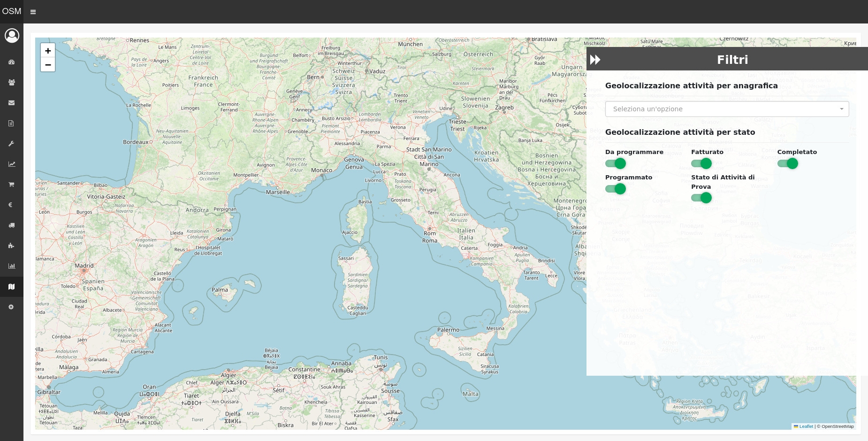The image size is (868, 441).
Task: Open the envelope mail icon in sidebar
Action: pos(12,103)
